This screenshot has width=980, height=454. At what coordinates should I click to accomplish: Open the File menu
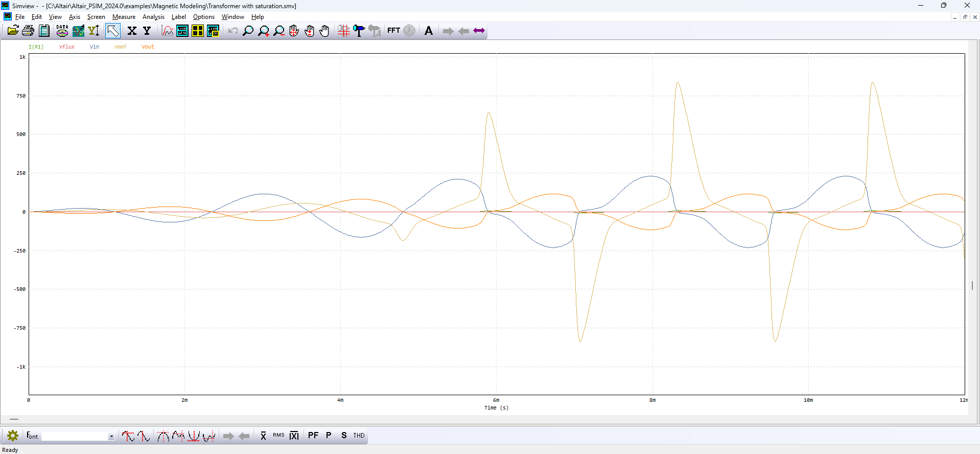coord(20,17)
